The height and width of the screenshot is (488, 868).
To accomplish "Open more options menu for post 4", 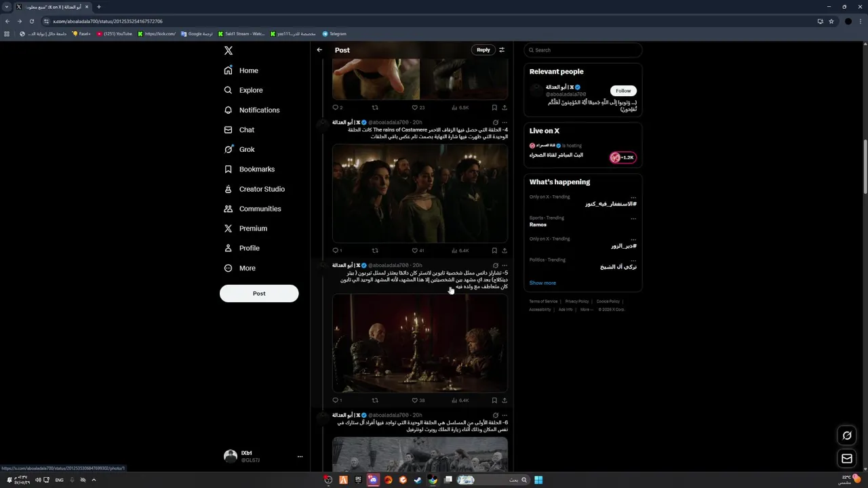I will click(504, 123).
